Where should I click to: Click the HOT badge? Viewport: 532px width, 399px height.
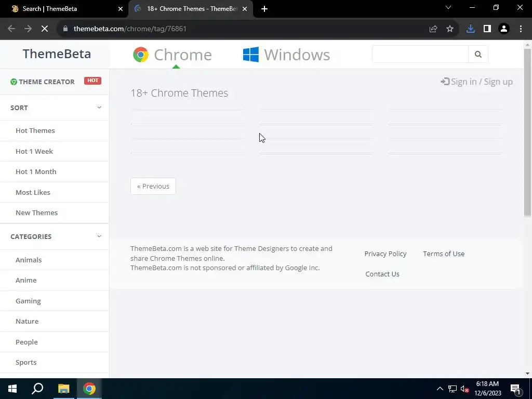(x=92, y=81)
